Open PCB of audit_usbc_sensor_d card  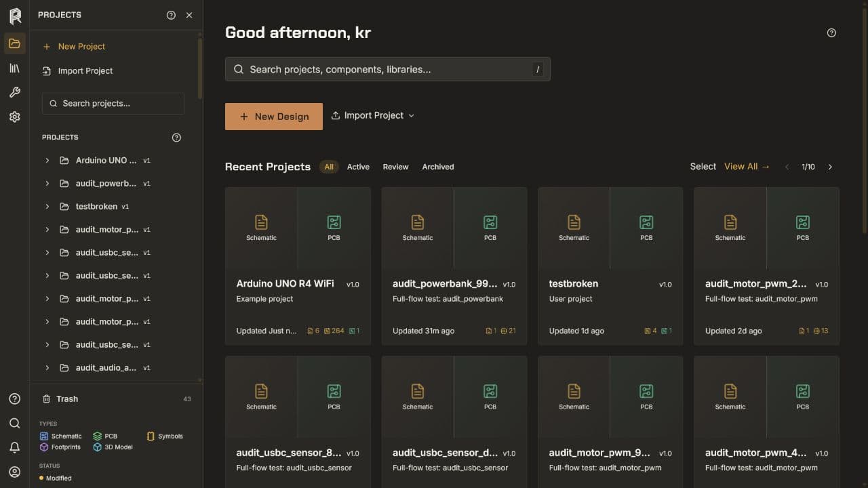point(490,396)
